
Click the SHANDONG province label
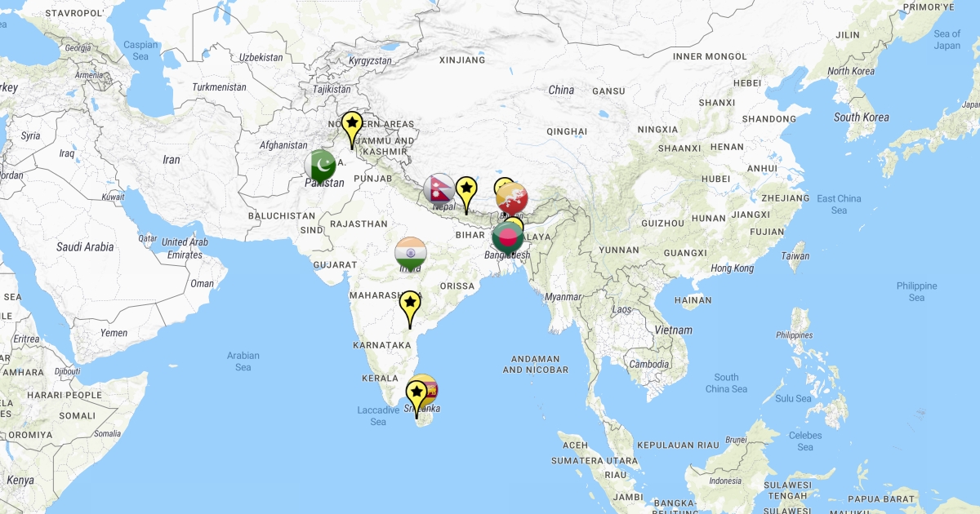768,118
